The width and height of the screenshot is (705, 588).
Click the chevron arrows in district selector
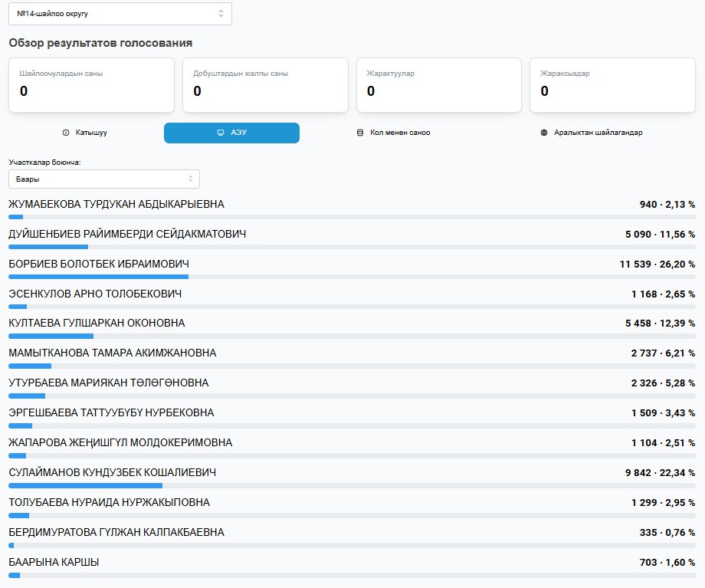point(221,14)
